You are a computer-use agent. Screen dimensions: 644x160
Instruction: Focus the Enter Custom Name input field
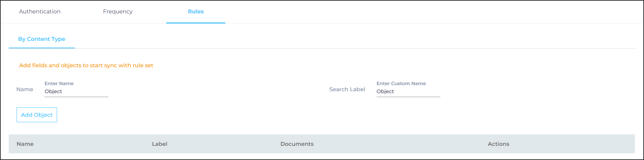point(408,92)
